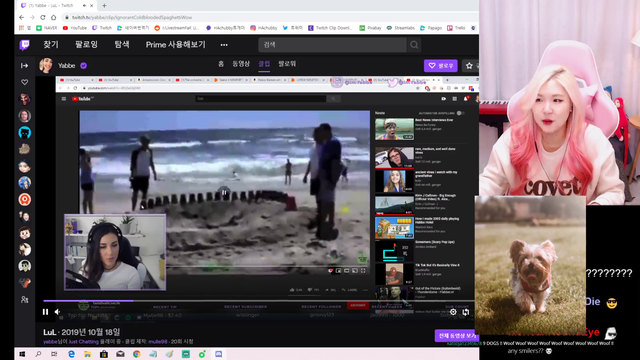Open the Trello bookmark
This screenshot has width=640, height=360.
point(456,28)
